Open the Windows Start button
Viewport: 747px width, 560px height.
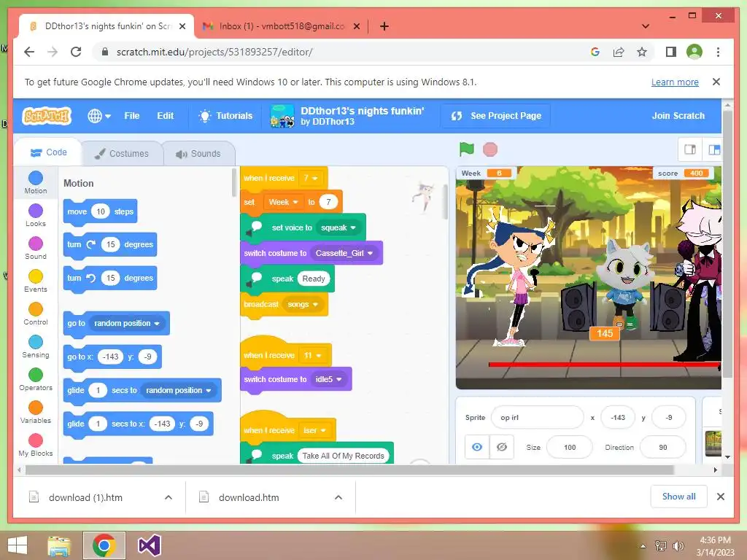[18, 545]
